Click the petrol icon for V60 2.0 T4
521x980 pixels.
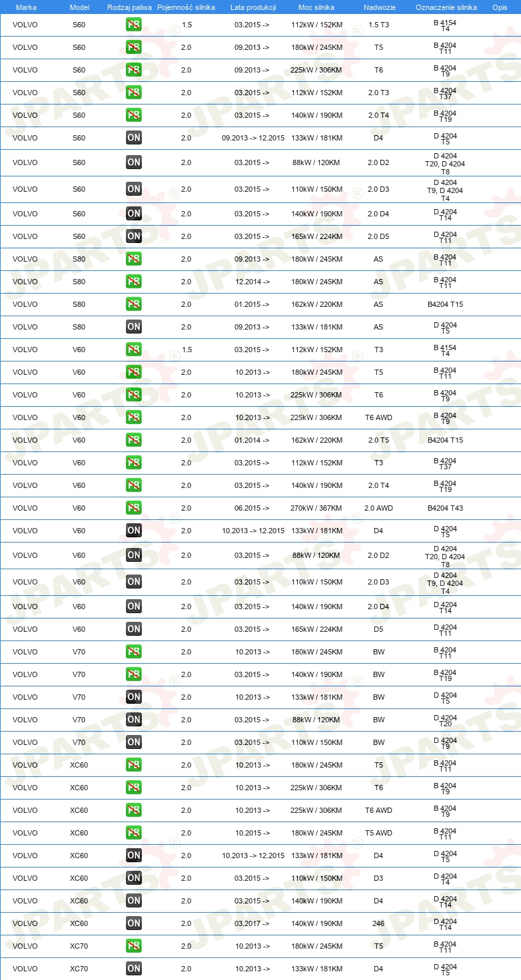(134, 485)
